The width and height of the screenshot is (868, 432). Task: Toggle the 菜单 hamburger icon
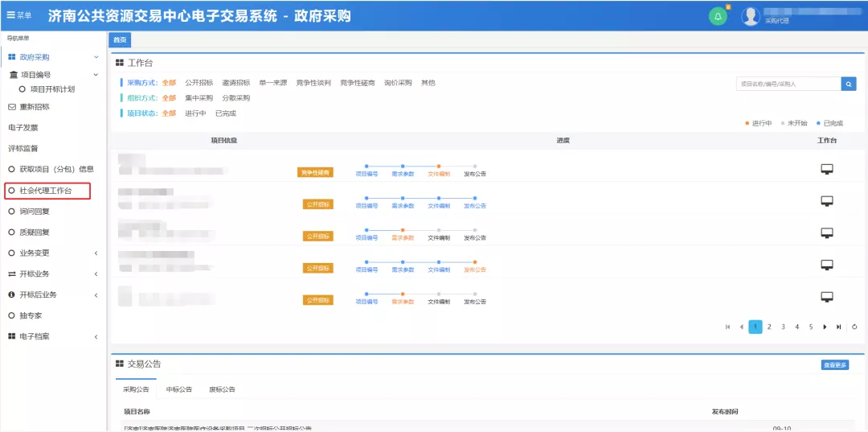[x=11, y=15]
